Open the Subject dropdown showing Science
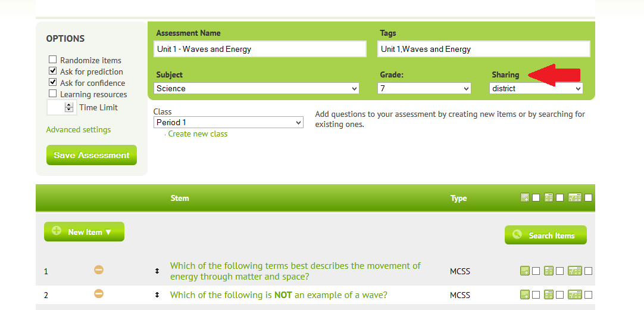 point(257,88)
